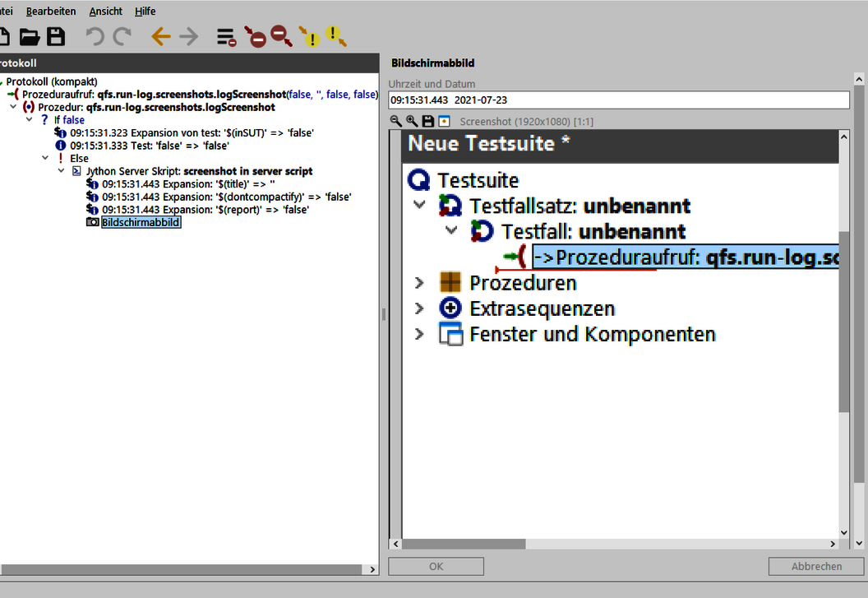Click the save screenshot icon in the image panel
868x598 pixels.
(x=427, y=121)
